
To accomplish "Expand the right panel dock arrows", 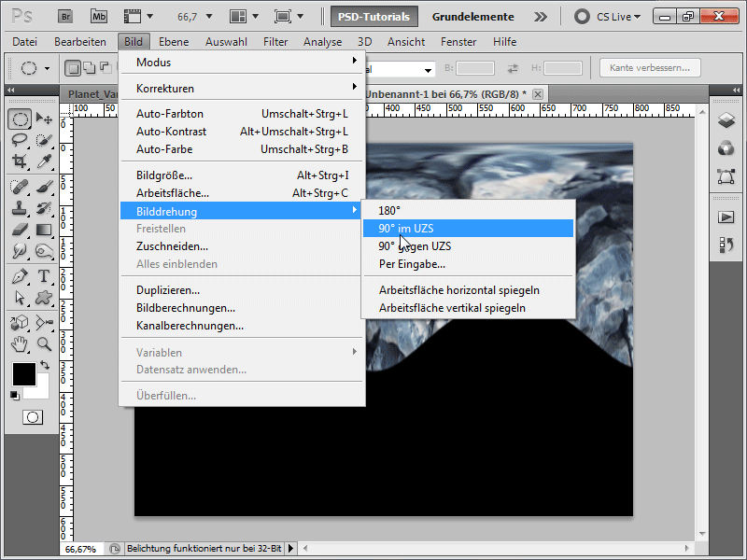I will (736, 90).
